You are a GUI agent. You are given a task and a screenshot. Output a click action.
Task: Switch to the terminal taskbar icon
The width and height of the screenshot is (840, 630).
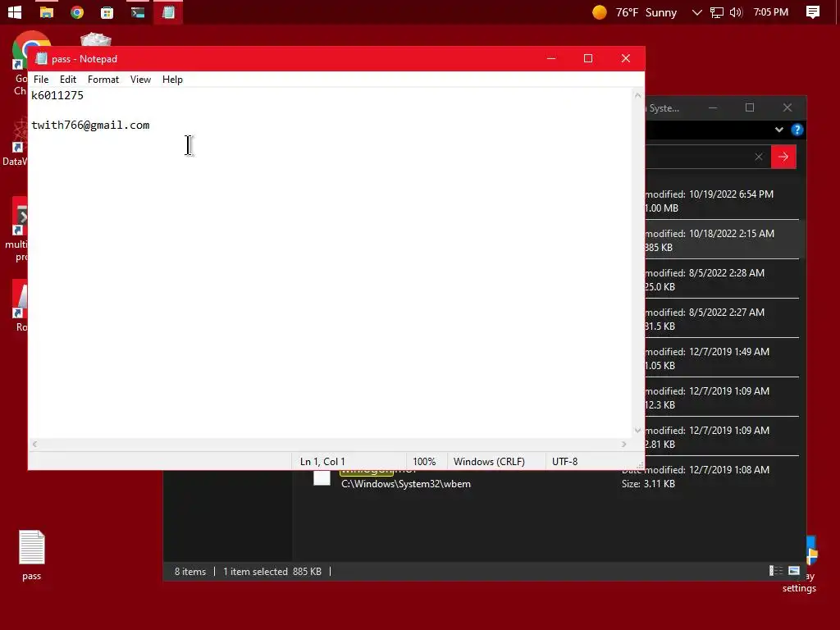(x=138, y=11)
